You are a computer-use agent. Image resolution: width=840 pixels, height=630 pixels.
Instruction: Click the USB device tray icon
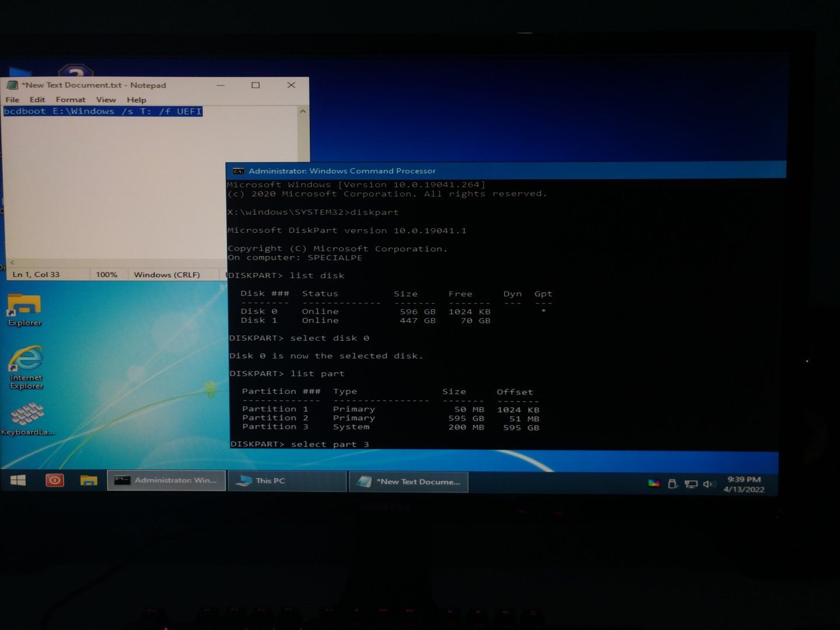(672, 483)
